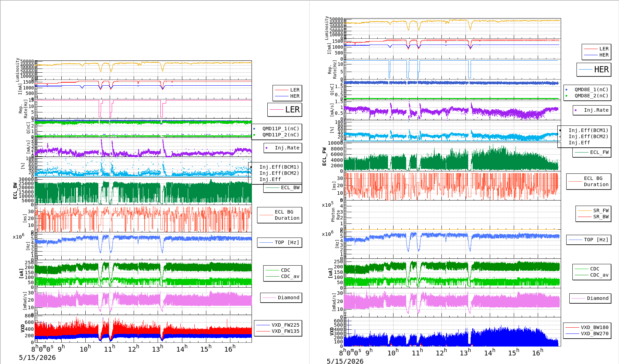Viewport: 619px width, 364px height.
Task: Click the red LER legend entry in the left plot
Action: click(287, 90)
